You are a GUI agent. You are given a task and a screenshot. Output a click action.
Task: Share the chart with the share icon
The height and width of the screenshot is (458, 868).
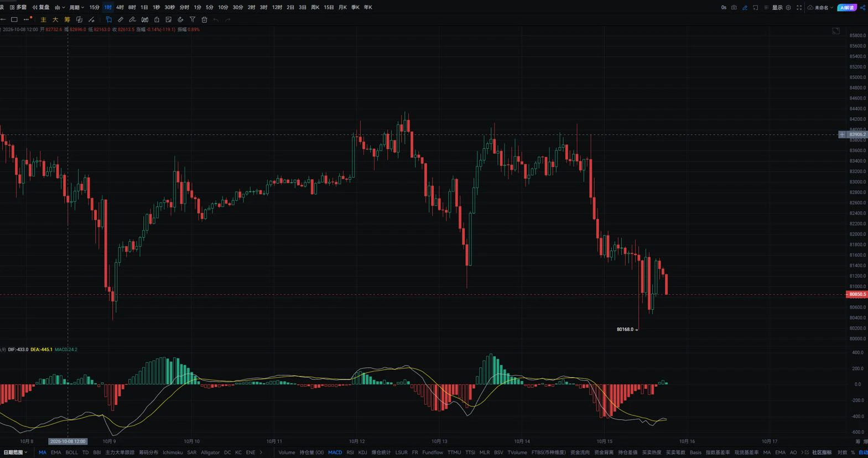coord(862,7)
